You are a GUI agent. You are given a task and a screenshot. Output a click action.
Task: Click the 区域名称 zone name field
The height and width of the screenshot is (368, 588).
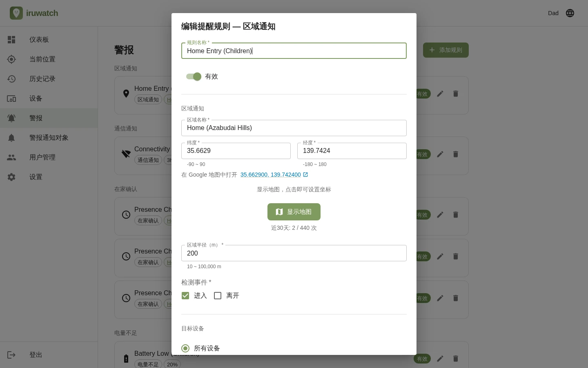coord(294,128)
